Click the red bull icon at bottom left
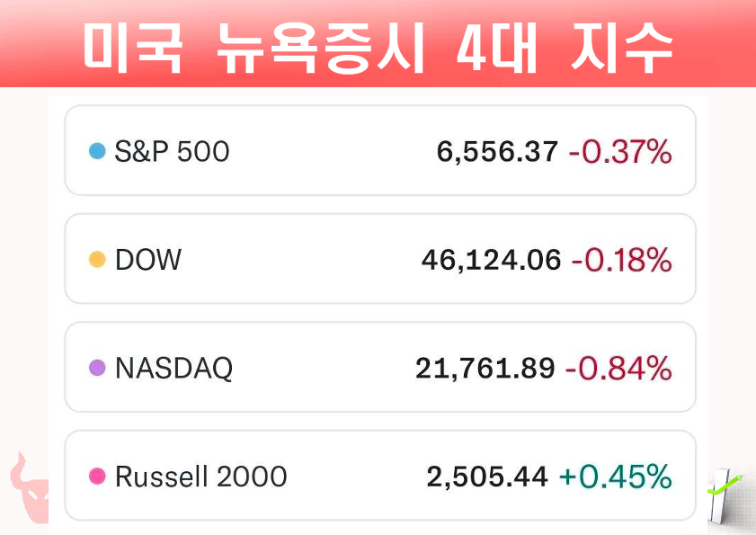The height and width of the screenshot is (535, 756). click(29, 488)
